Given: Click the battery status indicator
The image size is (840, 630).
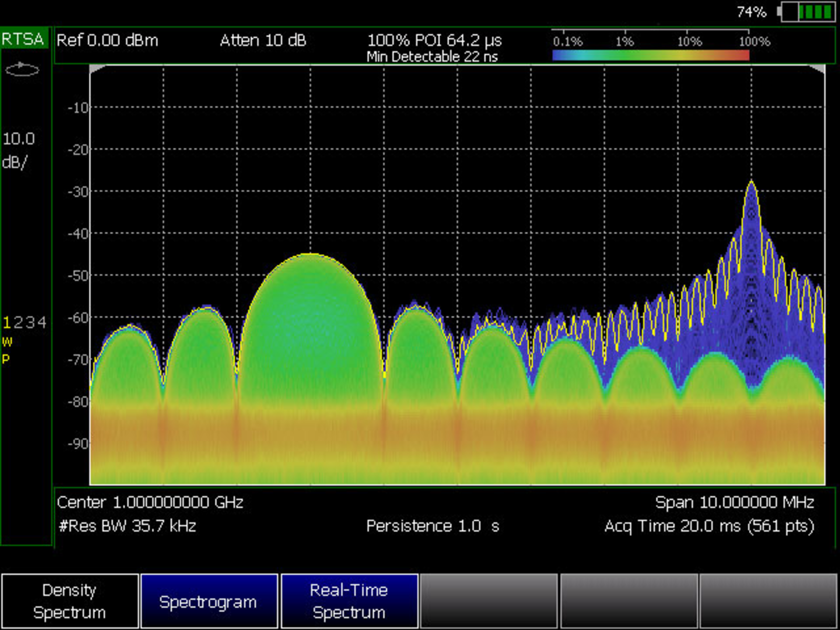Looking at the screenshot, I should coord(809,12).
